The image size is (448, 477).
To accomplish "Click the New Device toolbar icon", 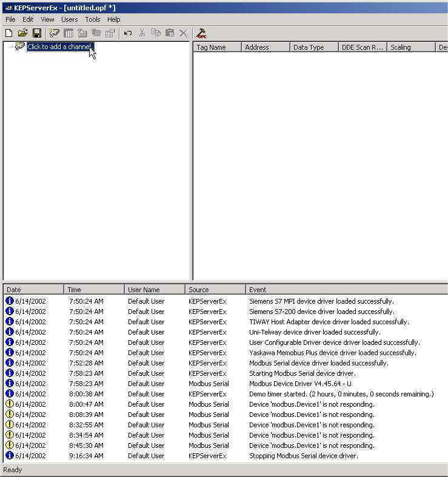I will coord(69,33).
